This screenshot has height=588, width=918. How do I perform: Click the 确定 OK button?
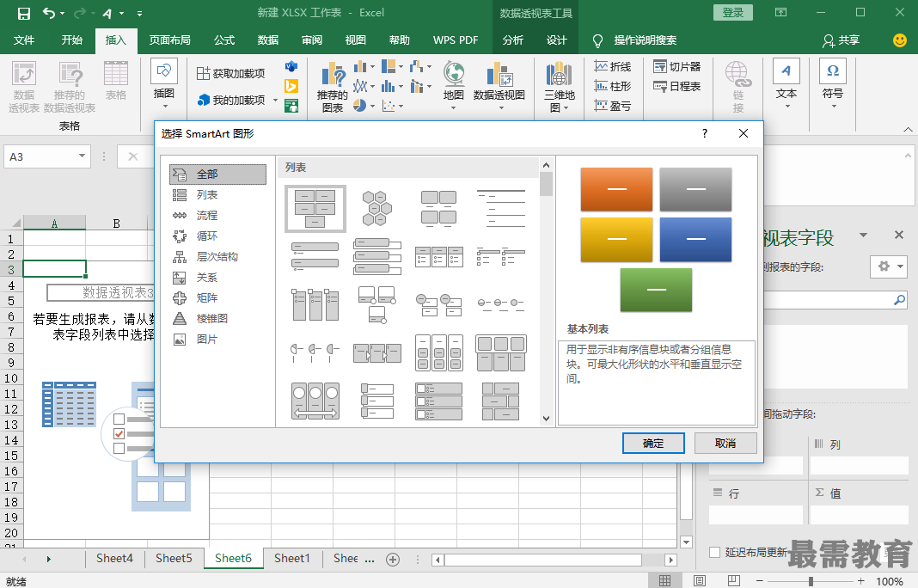coord(653,444)
